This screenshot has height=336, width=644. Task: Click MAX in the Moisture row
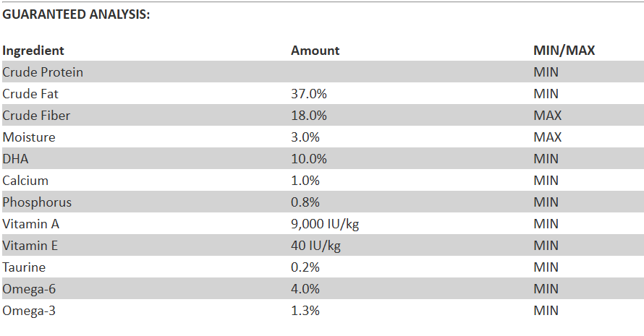[548, 137]
